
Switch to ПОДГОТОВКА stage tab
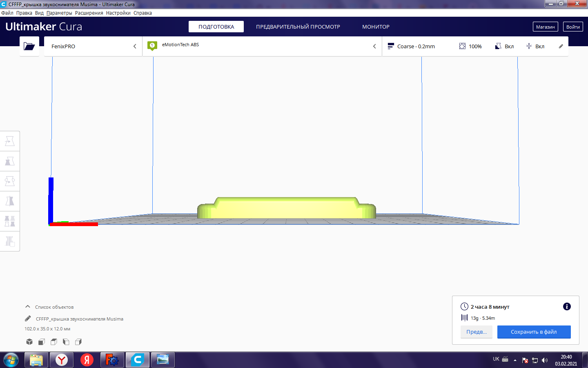point(216,27)
